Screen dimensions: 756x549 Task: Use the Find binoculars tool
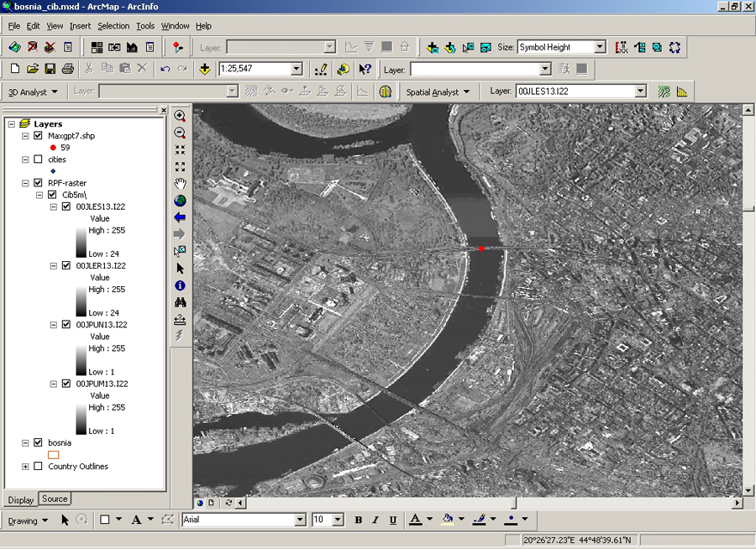pyautogui.click(x=180, y=301)
